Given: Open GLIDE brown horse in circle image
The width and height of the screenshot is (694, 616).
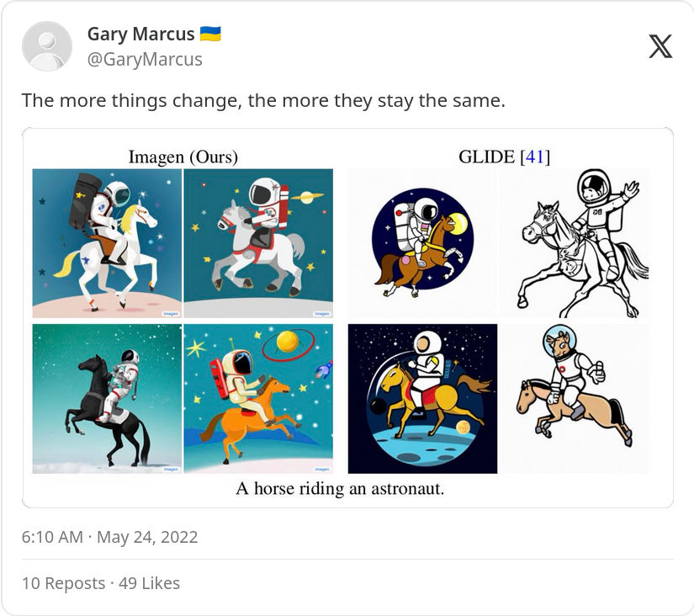Looking at the screenshot, I should (x=422, y=243).
